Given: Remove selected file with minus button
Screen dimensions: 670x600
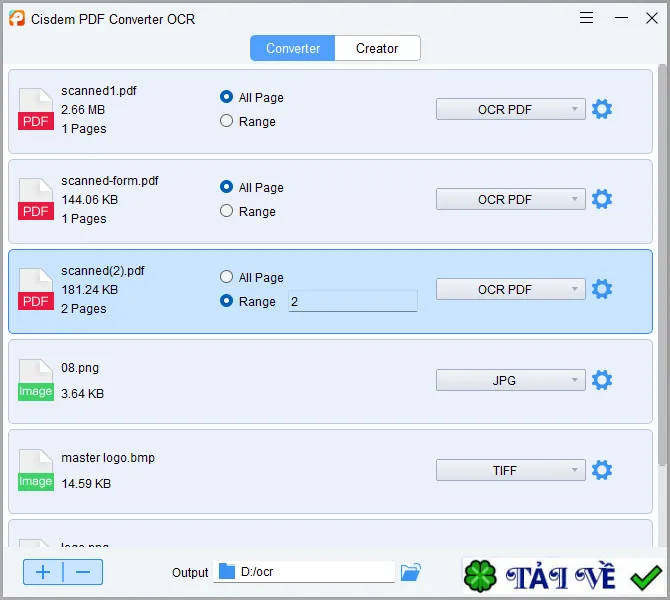Looking at the screenshot, I should tap(83, 572).
